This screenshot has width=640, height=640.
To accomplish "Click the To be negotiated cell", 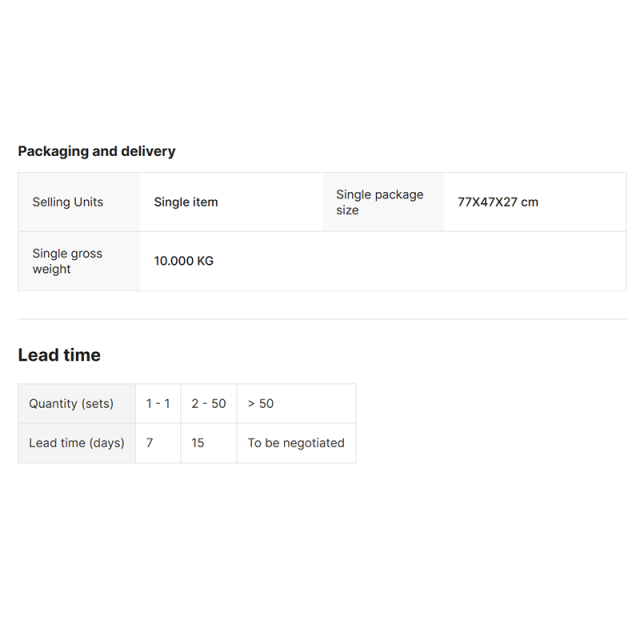I will [x=296, y=443].
